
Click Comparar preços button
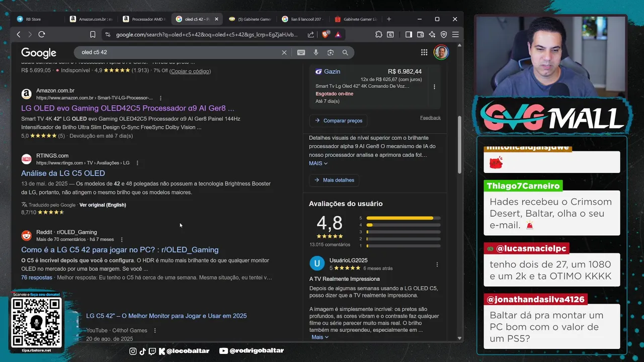point(338,121)
